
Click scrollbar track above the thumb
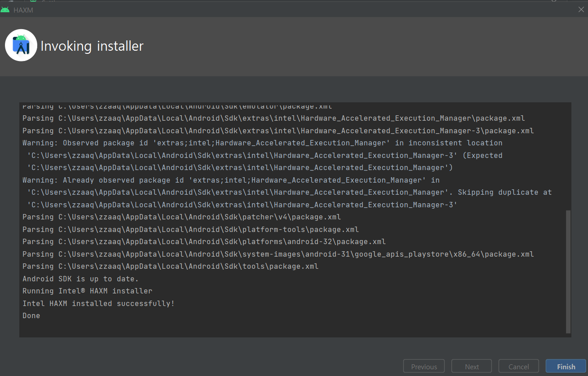(568, 157)
